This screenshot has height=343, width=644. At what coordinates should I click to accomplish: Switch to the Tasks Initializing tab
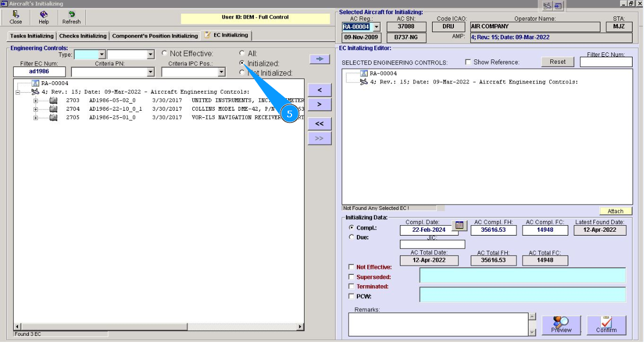point(32,36)
